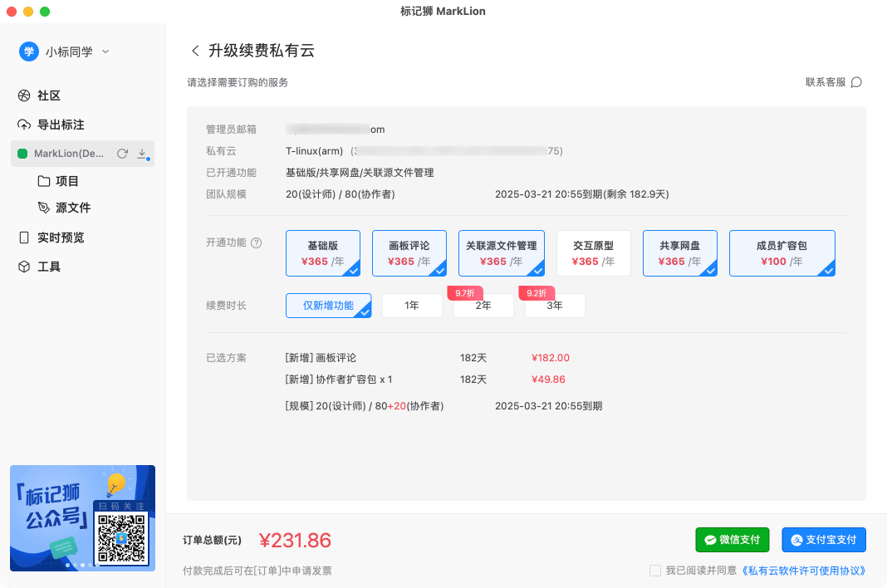Toggle the 交互原型 feature selection

593,253
